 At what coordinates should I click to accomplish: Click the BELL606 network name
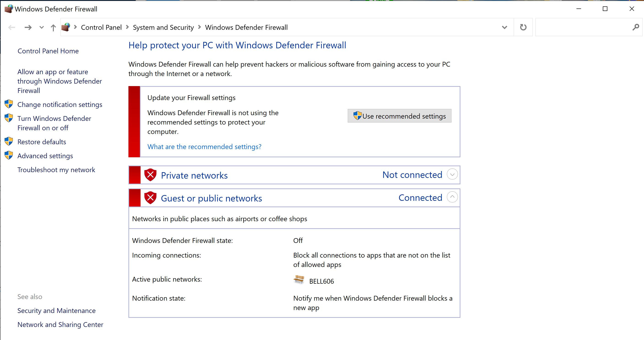[321, 281]
